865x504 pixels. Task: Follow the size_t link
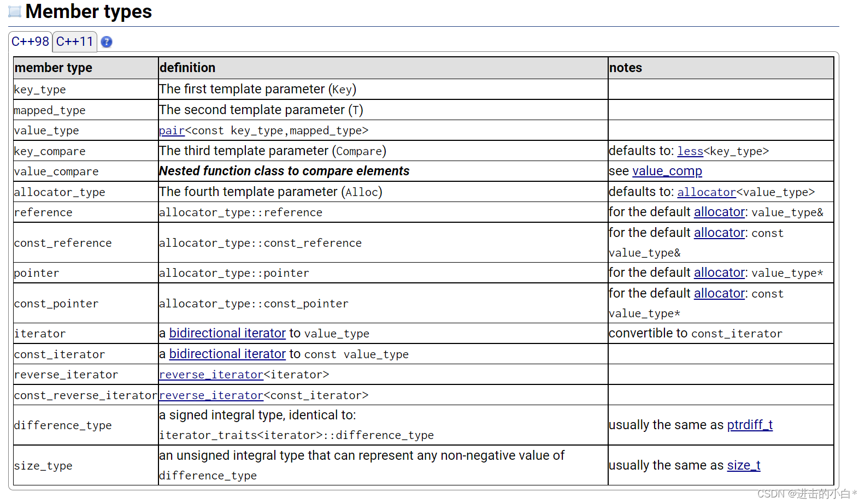(744, 465)
